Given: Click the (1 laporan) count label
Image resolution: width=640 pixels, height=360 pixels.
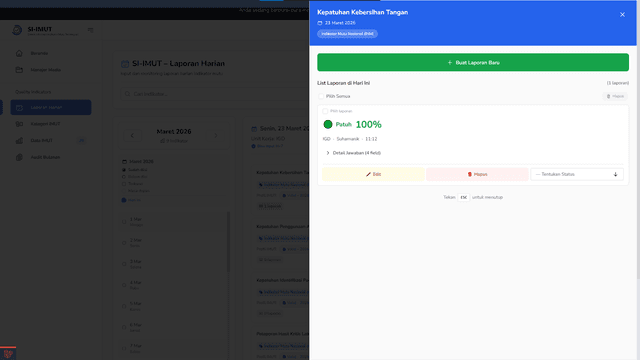Looking at the screenshot, I should [x=618, y=83].
